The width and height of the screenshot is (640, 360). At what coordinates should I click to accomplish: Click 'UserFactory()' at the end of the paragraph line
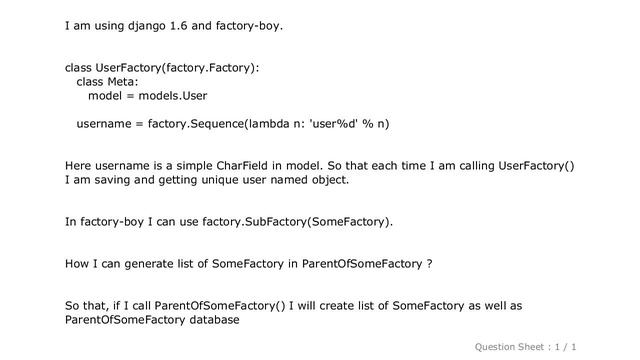pos(536,166)
